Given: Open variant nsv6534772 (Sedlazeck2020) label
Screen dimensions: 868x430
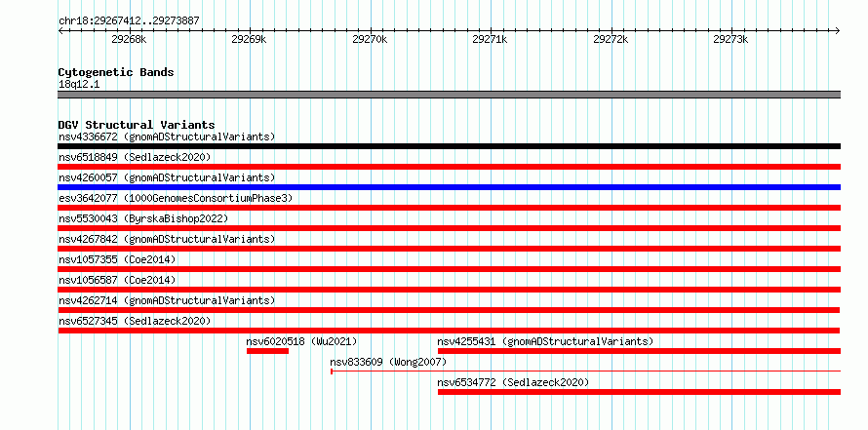Looking at the screenshot, I should pyautogui.click(x=513, y=382).
